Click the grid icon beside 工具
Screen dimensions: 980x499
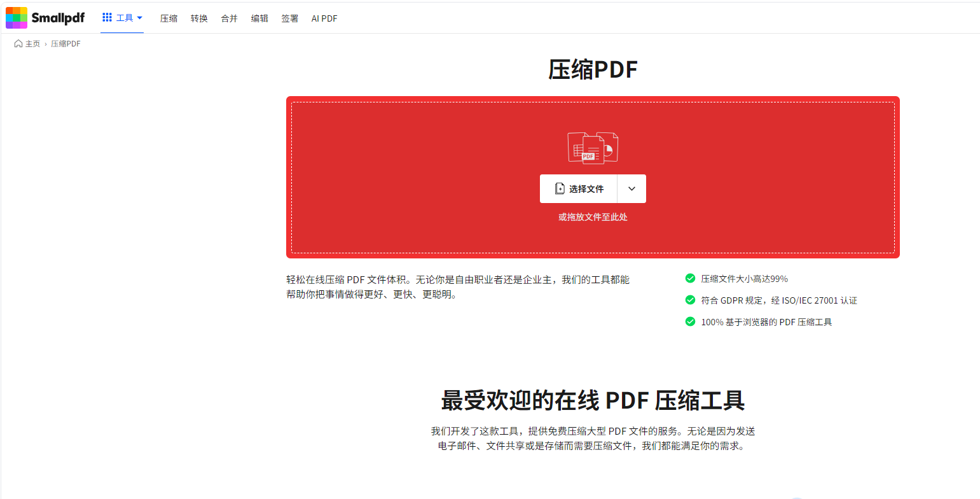coord(107,18)
